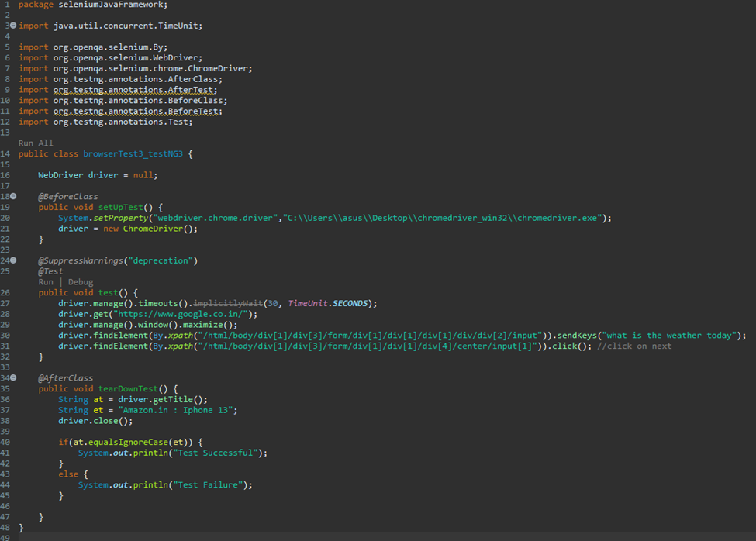The image size is (756, 541).
Task: Click the @Test annotation on line 25
Action: pyautogui.click(x=50, y=271)
